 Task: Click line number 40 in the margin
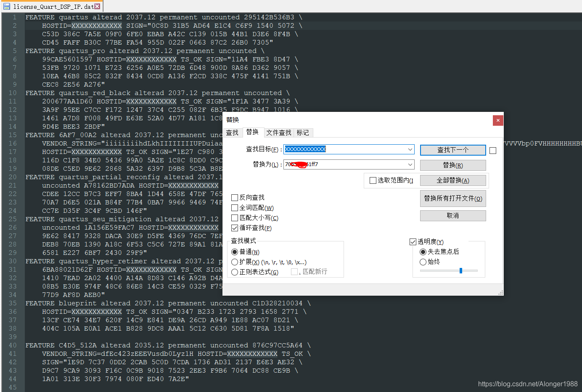tap(13, 345)
